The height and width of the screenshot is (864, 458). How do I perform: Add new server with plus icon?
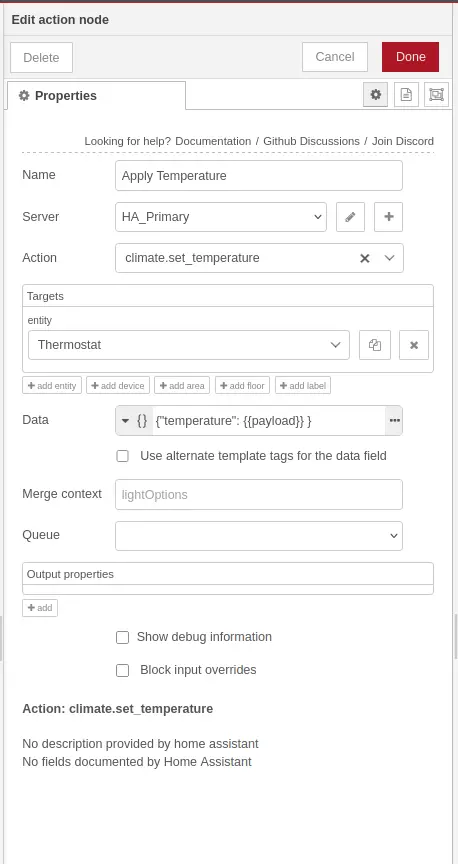389,217
